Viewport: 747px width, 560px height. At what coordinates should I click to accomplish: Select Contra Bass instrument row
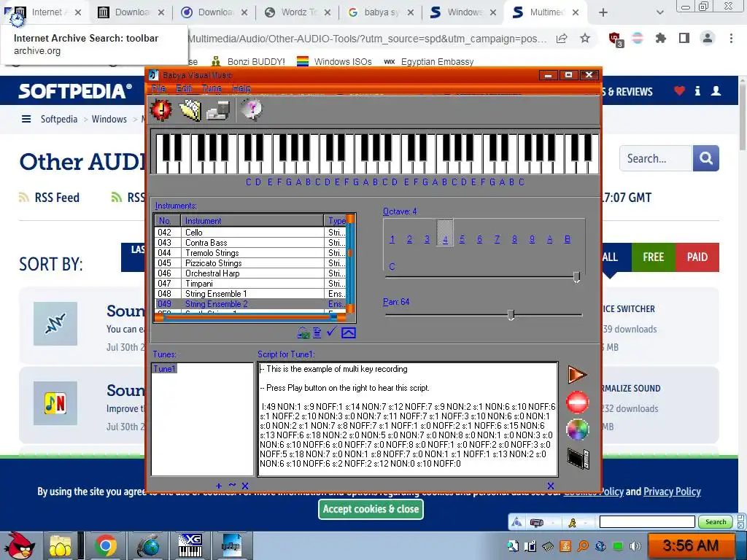[250, 242]
